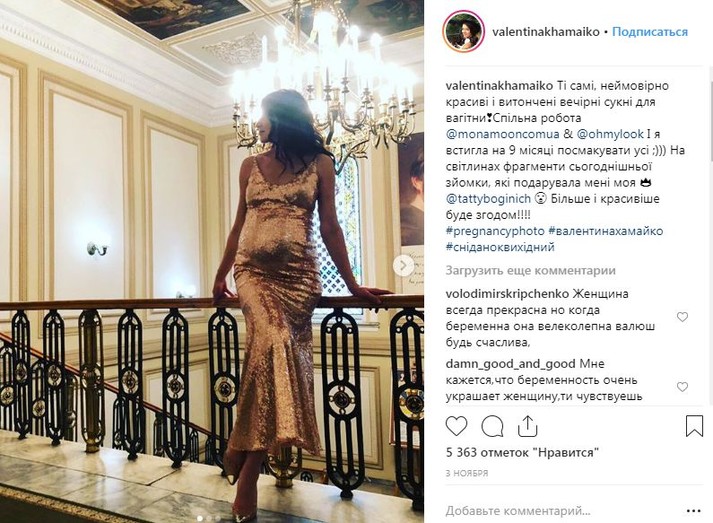Open the @ohmylook mention

click(x=610, y=134)
